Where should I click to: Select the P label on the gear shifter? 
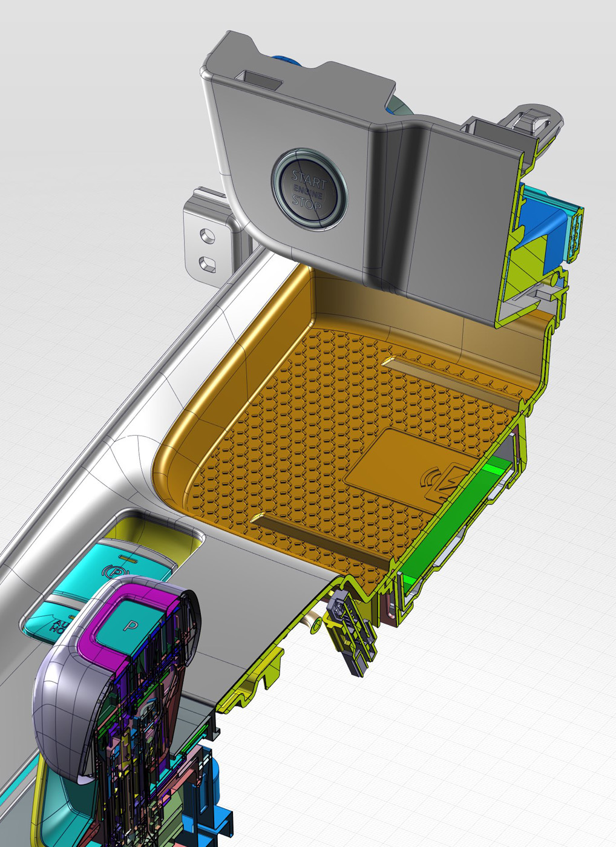click(130, 625)
